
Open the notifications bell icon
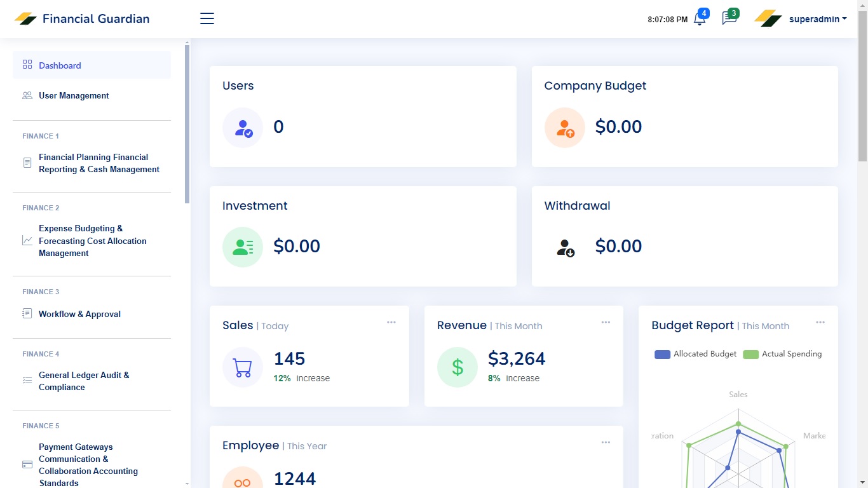tap(700, 19)
